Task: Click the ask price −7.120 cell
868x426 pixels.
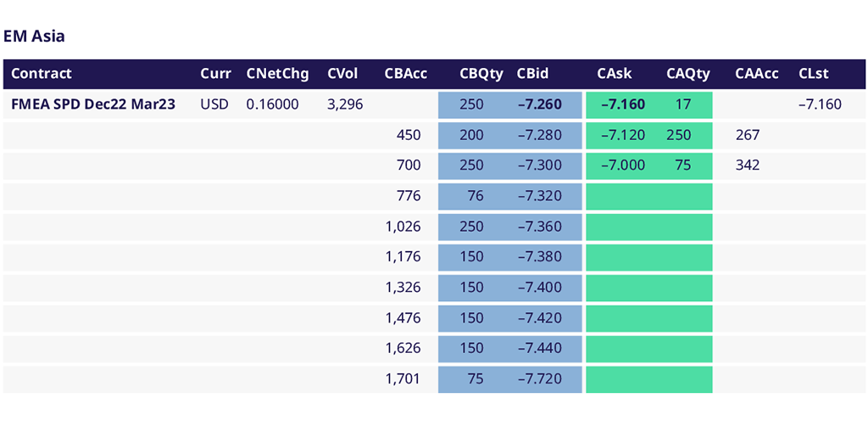Action: [623, 135]
